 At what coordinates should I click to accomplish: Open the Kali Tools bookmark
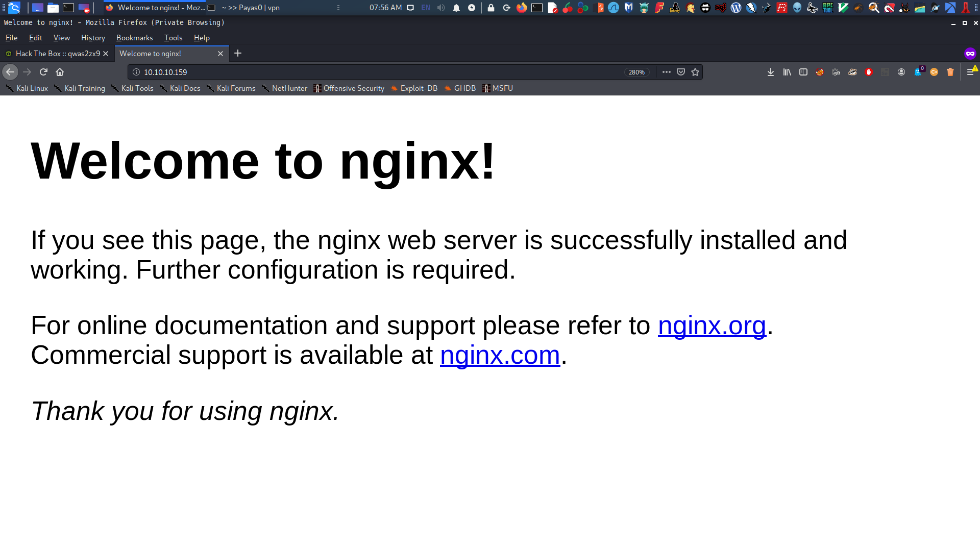click(132, 88)
